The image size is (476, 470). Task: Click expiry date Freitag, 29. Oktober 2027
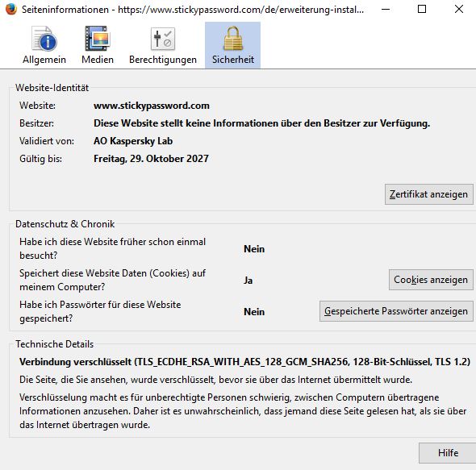click(x=151, y=159)
